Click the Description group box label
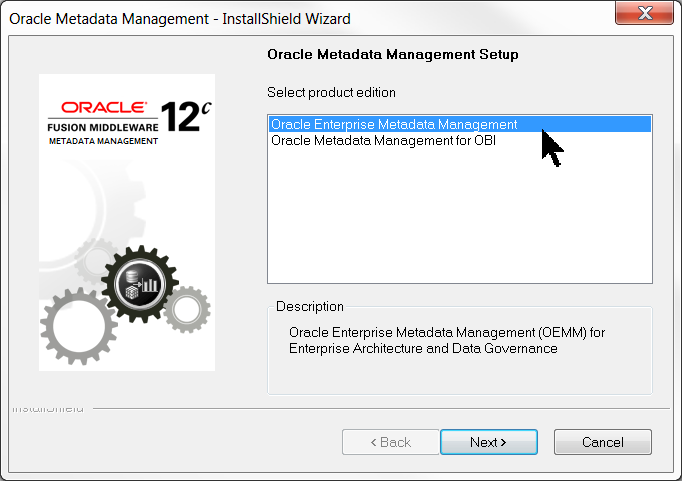 coord(309,306)
